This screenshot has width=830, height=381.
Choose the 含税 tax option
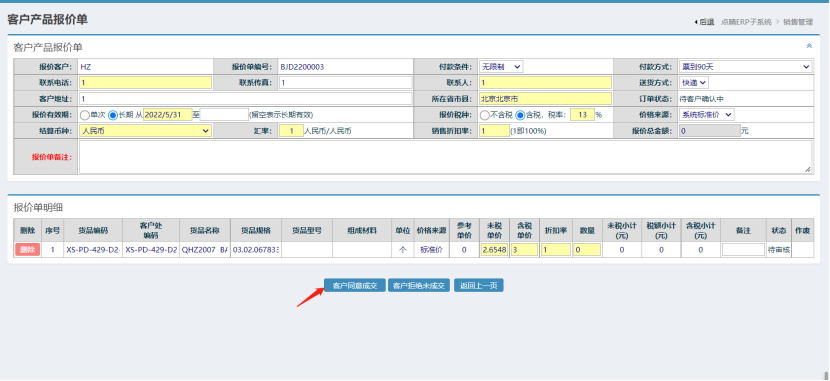click(520, 115)
